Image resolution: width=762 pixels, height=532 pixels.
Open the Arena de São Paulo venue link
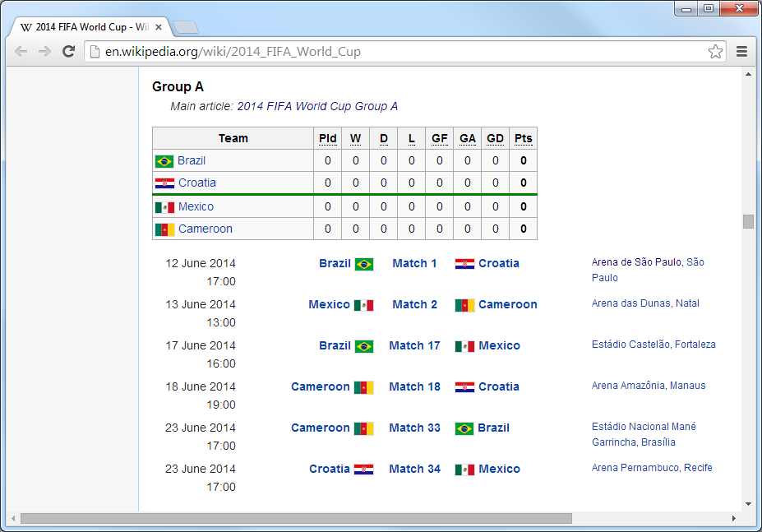coord(636,262)
